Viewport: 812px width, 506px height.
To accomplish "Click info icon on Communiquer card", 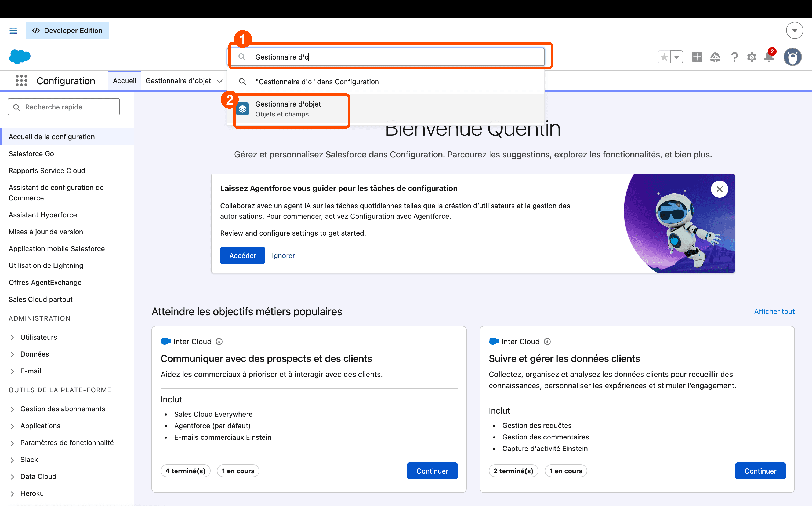I will (x=219, y=341).
